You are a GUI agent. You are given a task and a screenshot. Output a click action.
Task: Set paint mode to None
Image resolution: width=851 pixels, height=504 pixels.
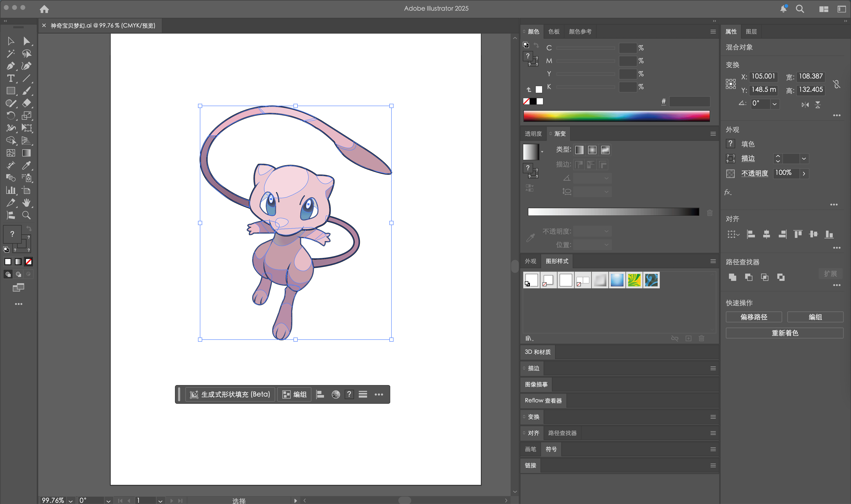[x=29, y=262]
